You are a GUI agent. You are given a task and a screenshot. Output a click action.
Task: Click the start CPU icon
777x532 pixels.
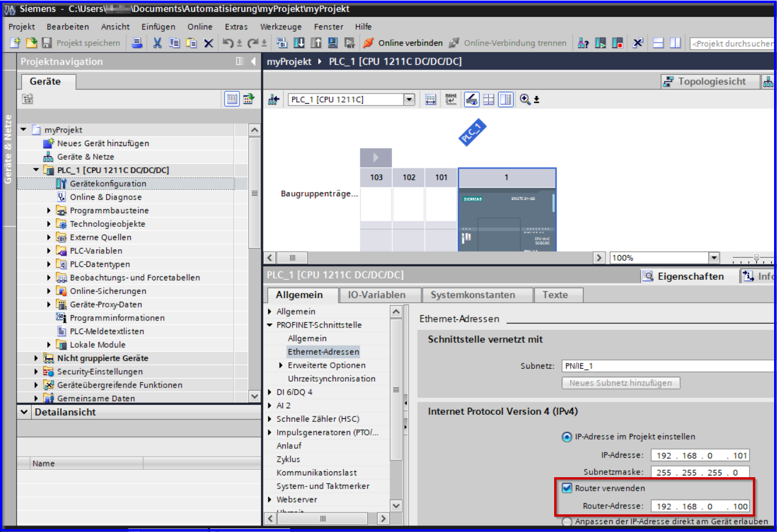(x=600, y=43)
